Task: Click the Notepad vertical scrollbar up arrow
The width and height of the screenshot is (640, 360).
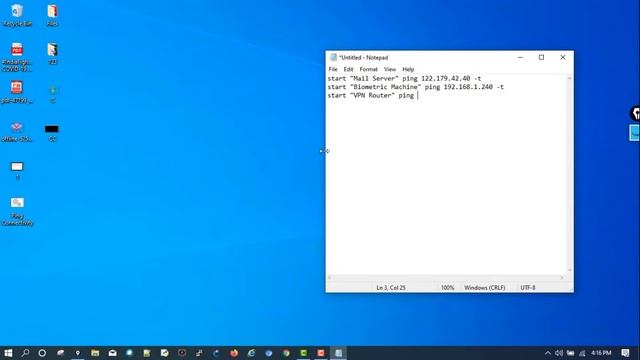Action: 570,78
